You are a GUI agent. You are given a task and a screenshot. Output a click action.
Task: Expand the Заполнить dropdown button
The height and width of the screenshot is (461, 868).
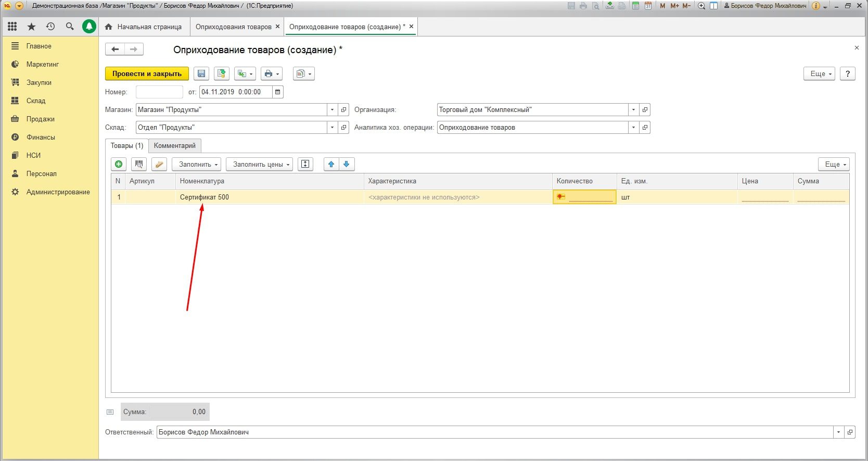point(197,164)
